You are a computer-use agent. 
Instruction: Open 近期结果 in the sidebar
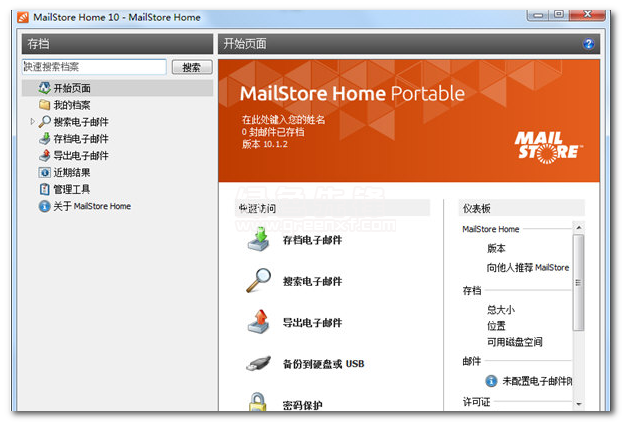pos(72,173)
